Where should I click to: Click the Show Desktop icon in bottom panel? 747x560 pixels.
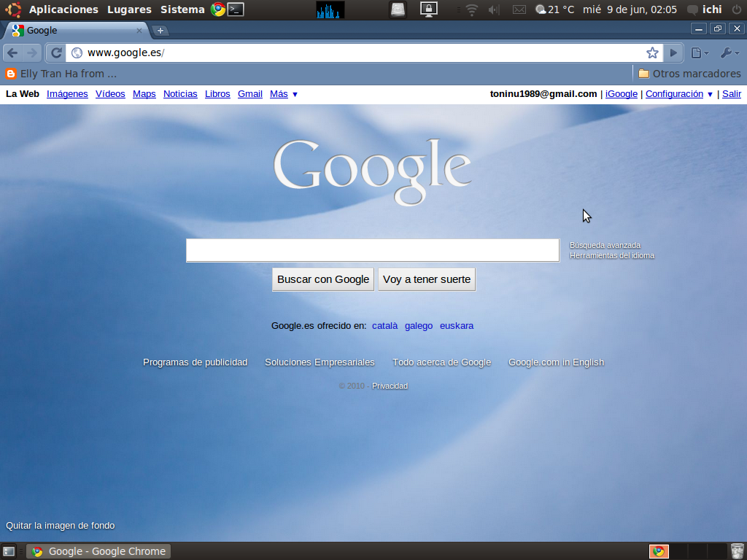tap(9, 551)
